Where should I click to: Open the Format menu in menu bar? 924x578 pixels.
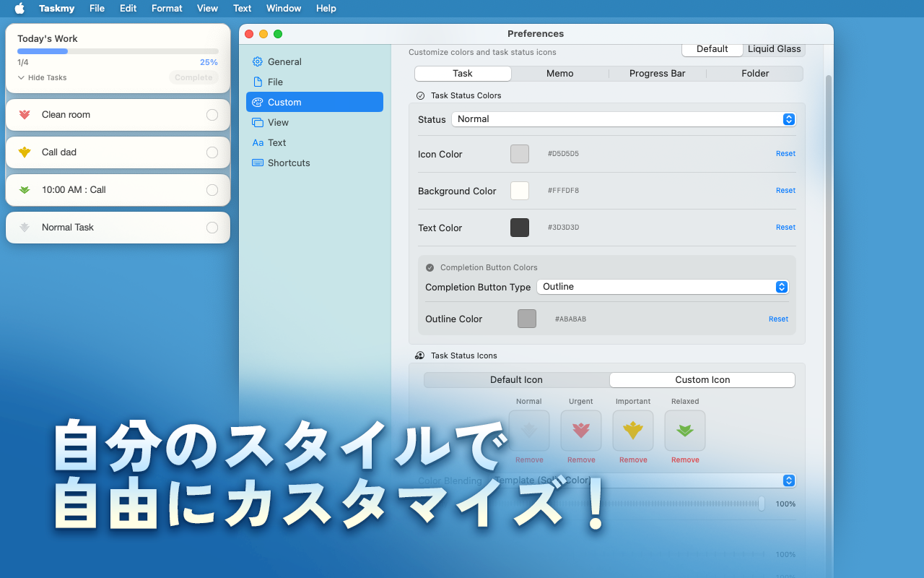click(167, 9)
